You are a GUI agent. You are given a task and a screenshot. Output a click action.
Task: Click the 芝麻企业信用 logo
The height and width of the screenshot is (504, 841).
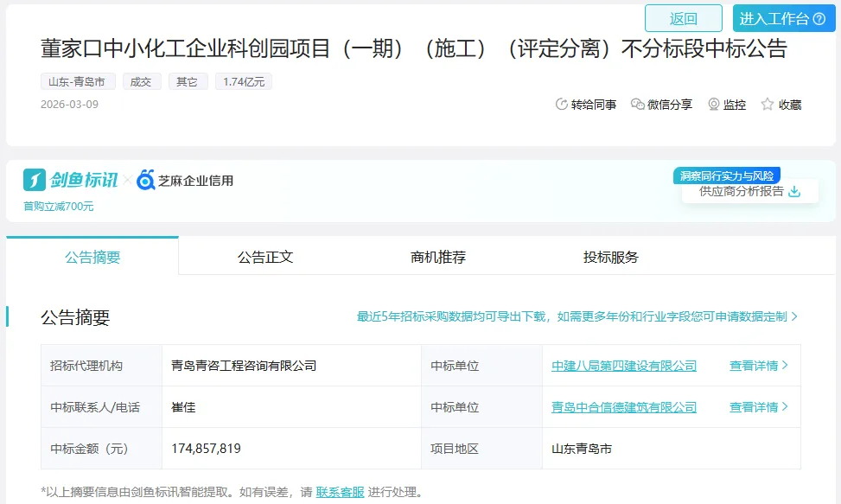(185, 181)
